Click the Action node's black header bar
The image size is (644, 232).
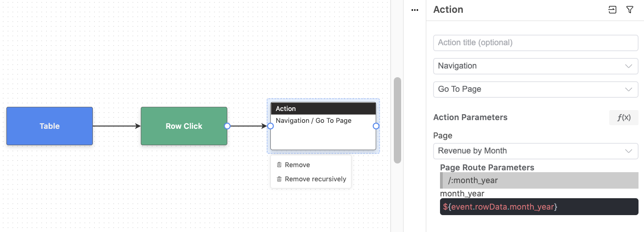(323, 109)
